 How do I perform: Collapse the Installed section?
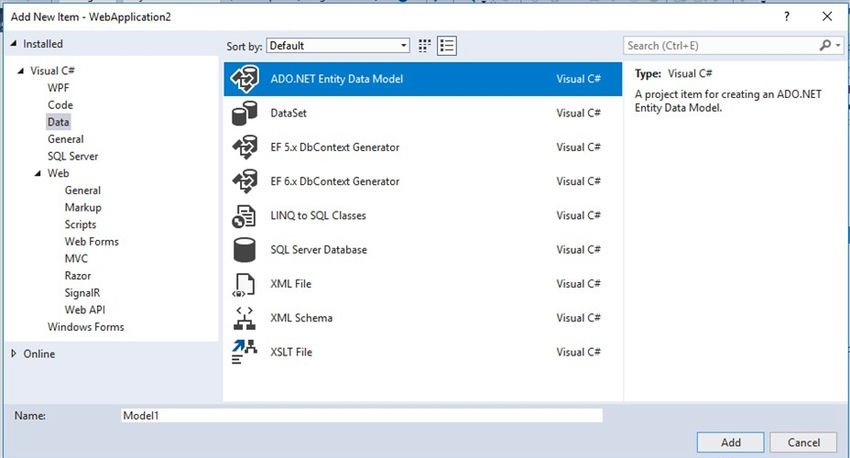pyautogui.click(x=14, y=43)
